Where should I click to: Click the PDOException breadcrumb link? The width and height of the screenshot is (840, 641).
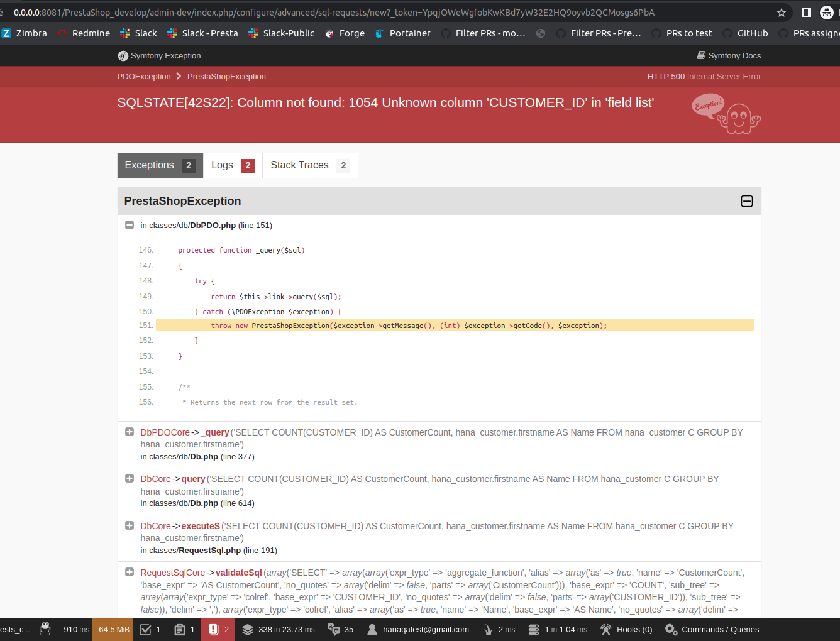pyautogui.click(x=144, y=76)
